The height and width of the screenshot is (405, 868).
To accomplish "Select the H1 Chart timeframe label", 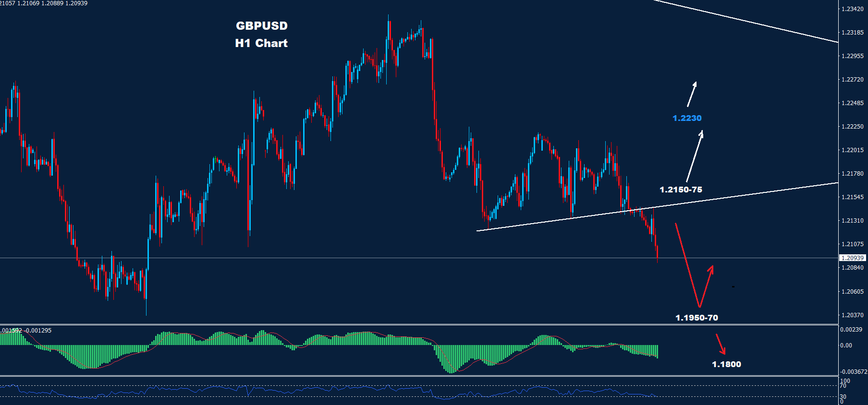I will [x=261, y=43].
